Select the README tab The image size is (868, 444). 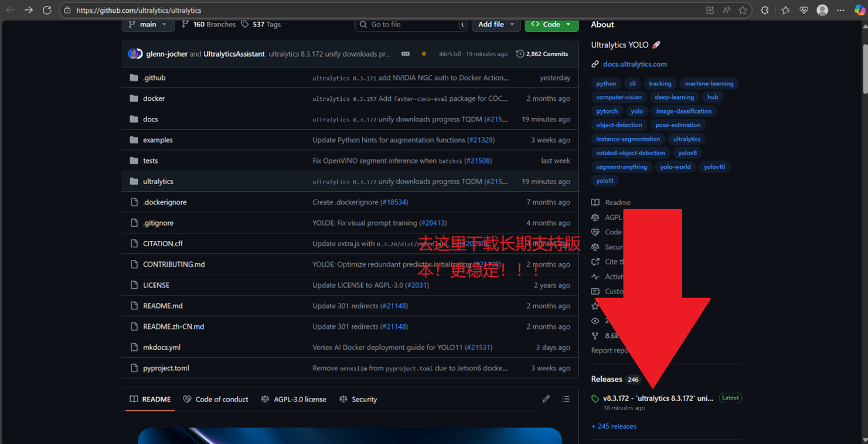[150, 399]
